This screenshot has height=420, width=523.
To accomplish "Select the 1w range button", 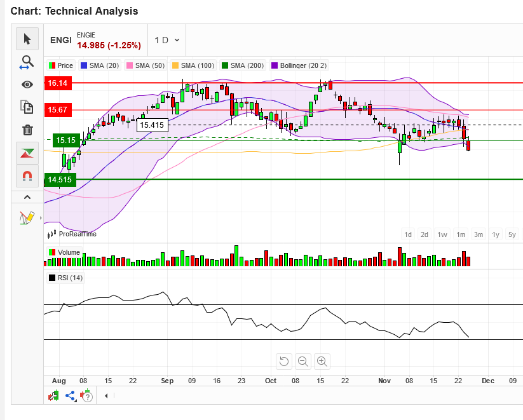I will coord(442,234).
